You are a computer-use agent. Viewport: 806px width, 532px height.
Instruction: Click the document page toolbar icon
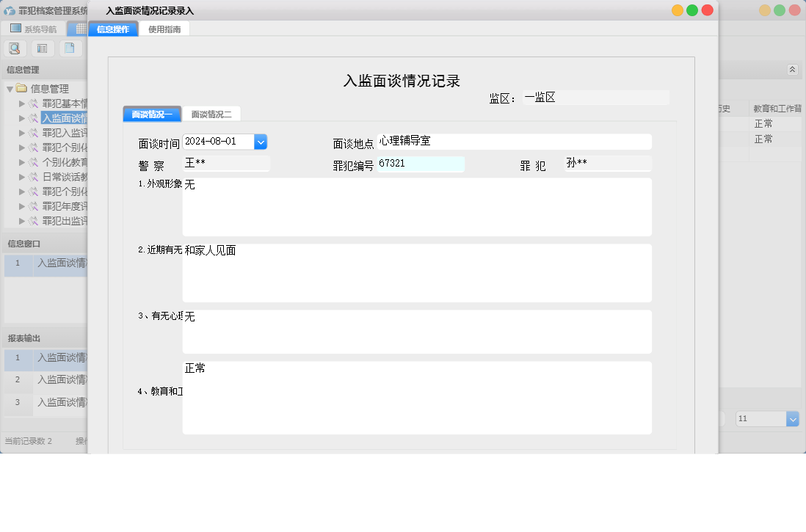click(70, 48)
